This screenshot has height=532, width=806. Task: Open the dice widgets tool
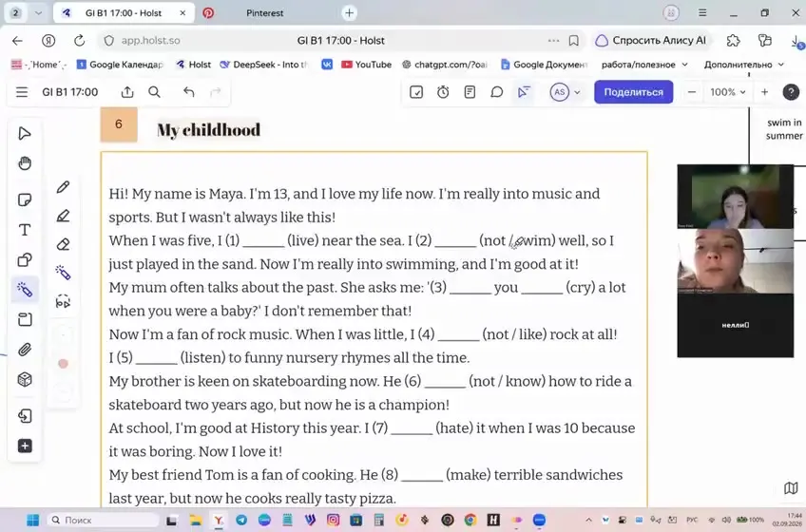point(24,379)
